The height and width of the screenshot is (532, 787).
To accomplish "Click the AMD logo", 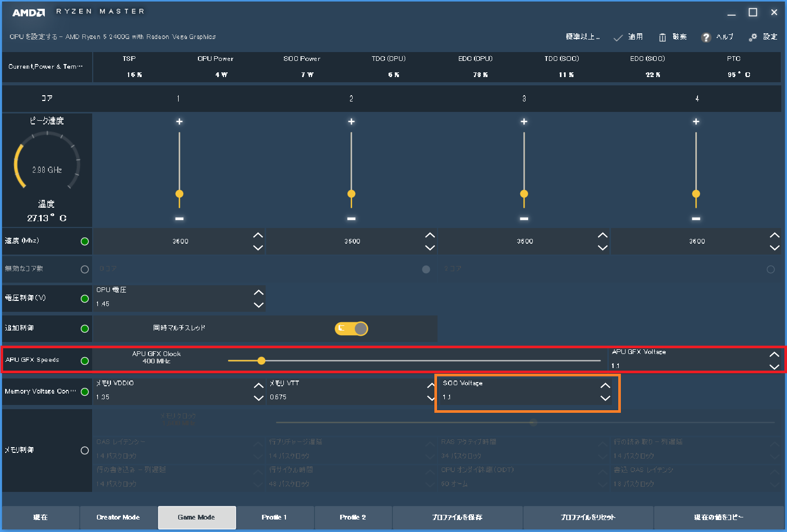I will pyautogui.click(x=29, y=12).
